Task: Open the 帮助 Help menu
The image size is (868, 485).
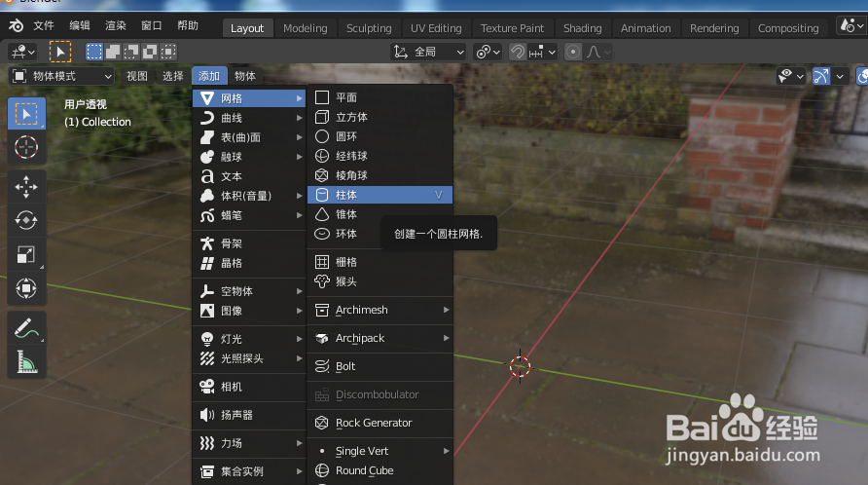Action: coord(188,25)
